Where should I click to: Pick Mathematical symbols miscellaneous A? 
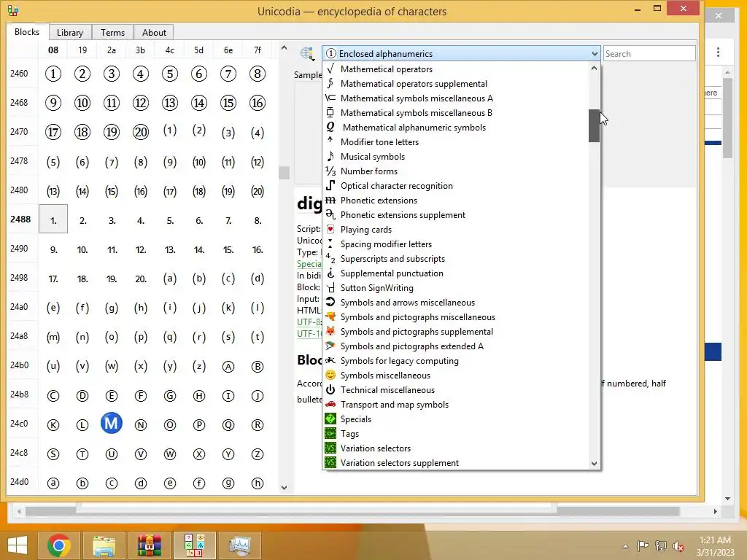(x=456, y=98)
